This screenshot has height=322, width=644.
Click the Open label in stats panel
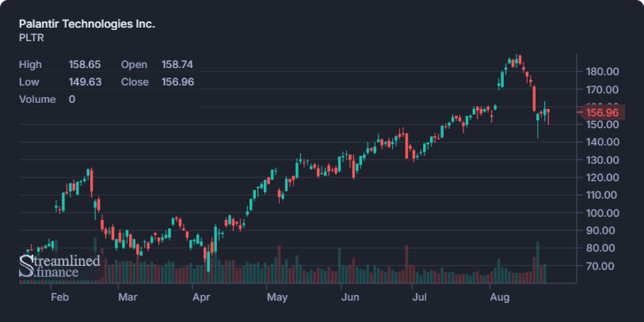(x=134, y=64)
